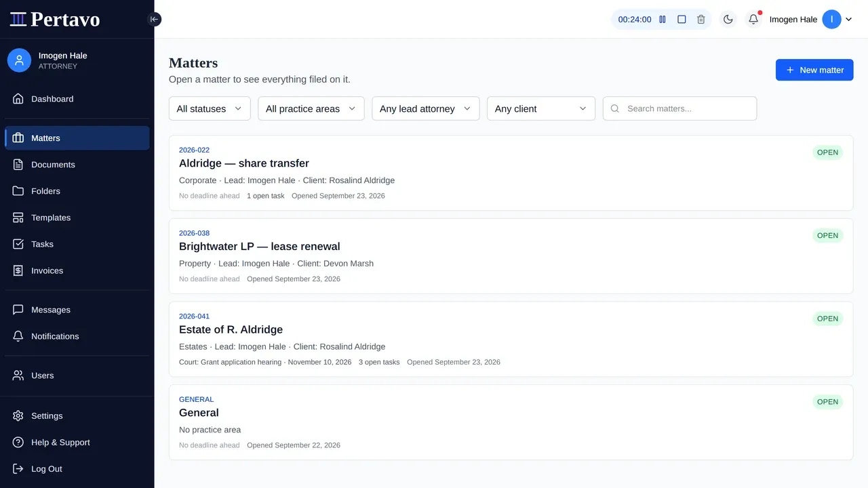Collapse the sidebar with the arrow button
Viewport: 868px width, 488px height.
[x=154, y=20]
